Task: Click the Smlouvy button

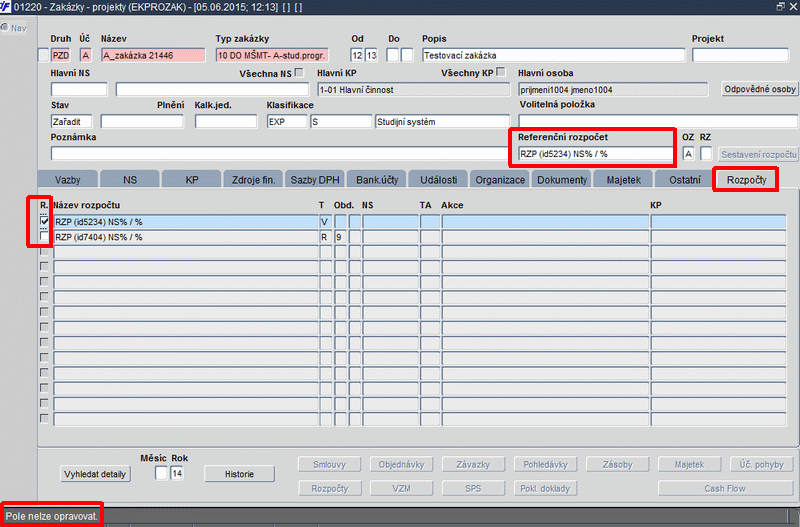Action: click(330, 465)
